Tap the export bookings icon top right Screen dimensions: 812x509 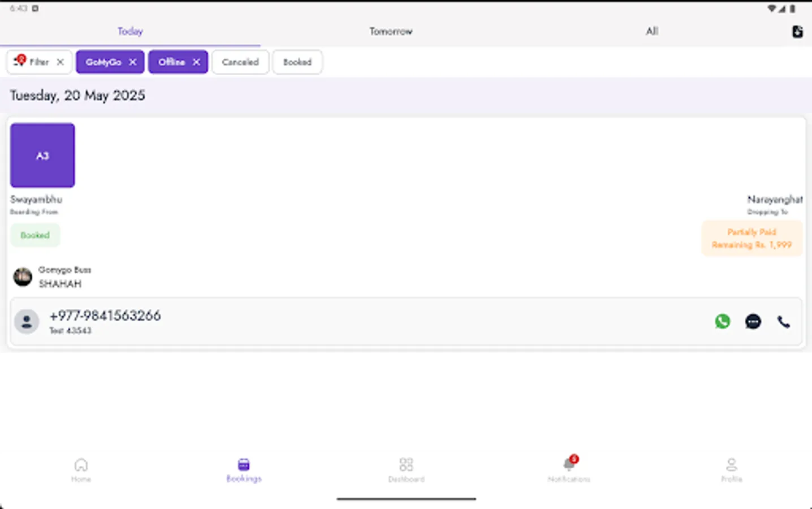pos(797,32)
